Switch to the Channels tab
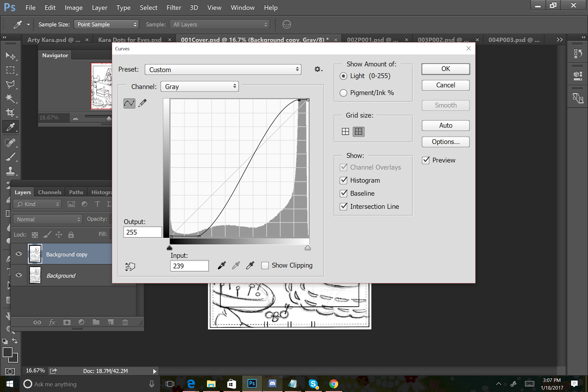The image size is (588, 392). (x=50, y=192)
